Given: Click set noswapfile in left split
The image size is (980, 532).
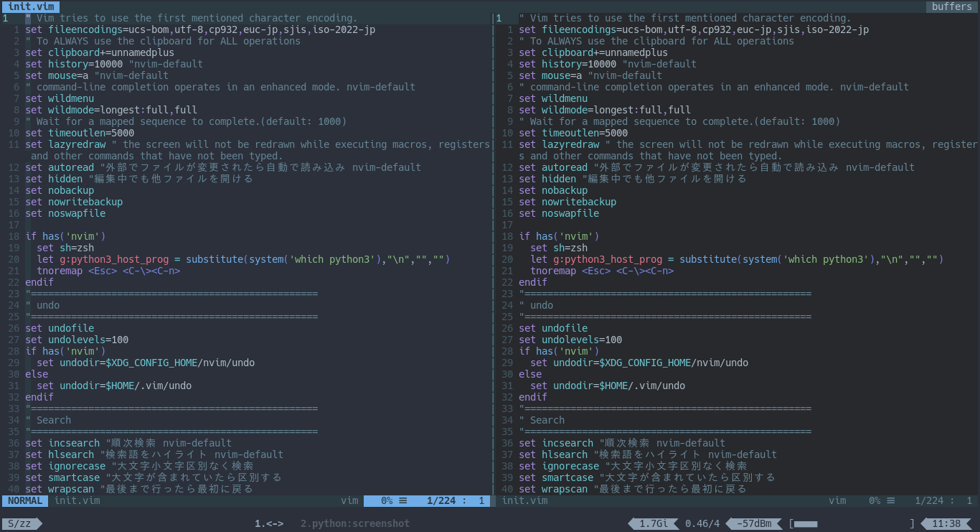Looking at the screenshot, I should coord(65,213).
